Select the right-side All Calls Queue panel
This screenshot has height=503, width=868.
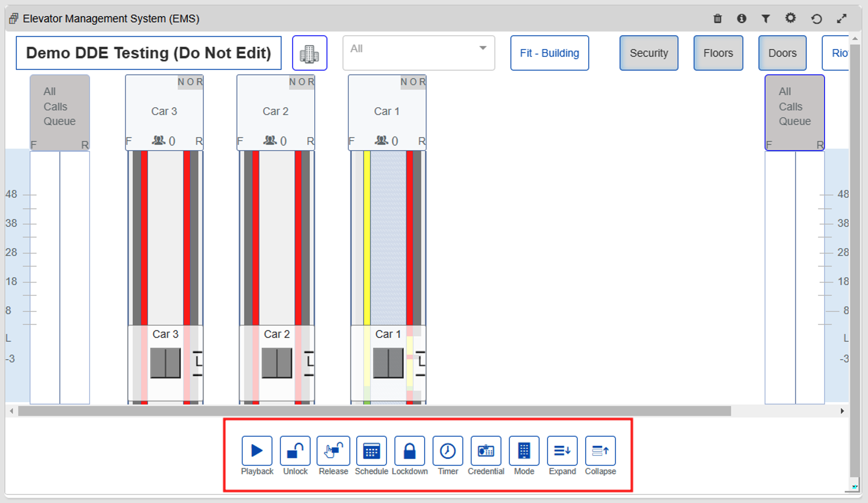pos(794,106)
